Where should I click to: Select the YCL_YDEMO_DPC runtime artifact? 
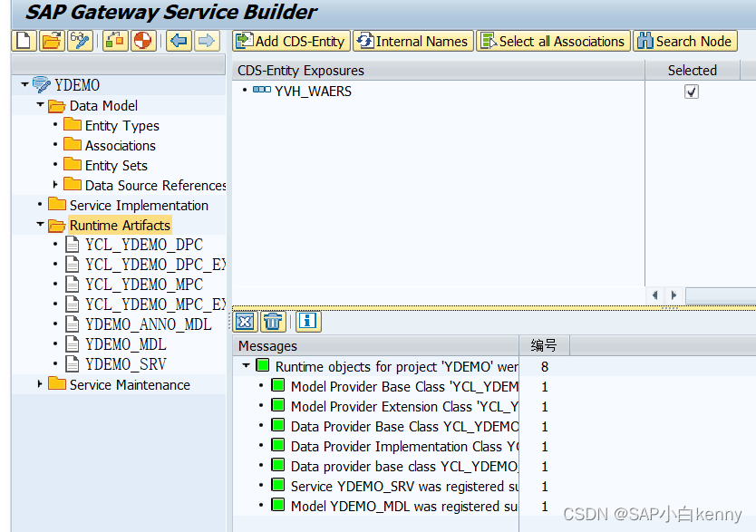143,245
